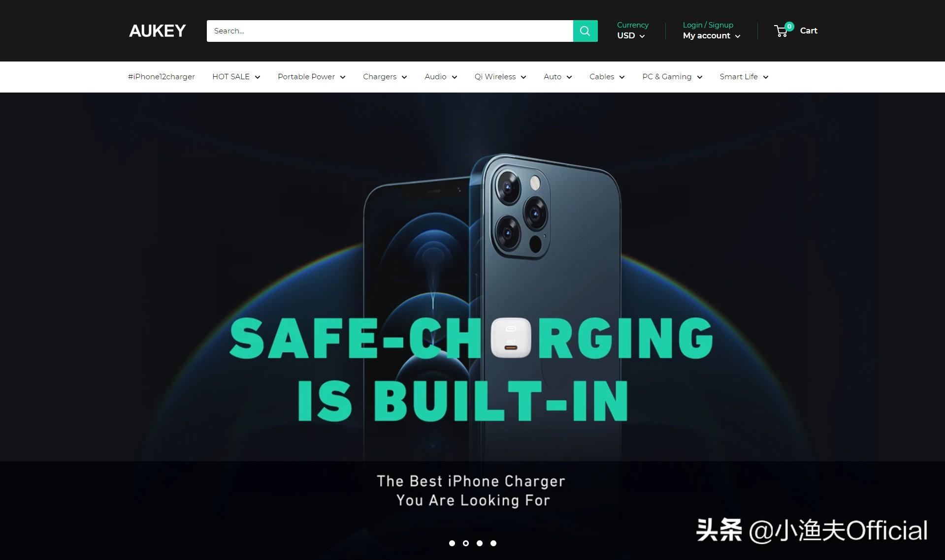945x560 pixels.
Task: Follow the #iPhone12charger link
Action: coord(162,77)
